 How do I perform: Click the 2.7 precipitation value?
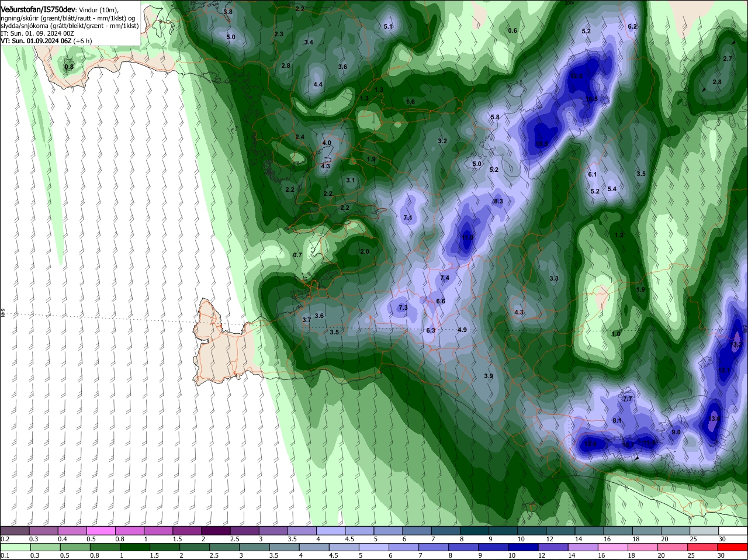(728, 58)
